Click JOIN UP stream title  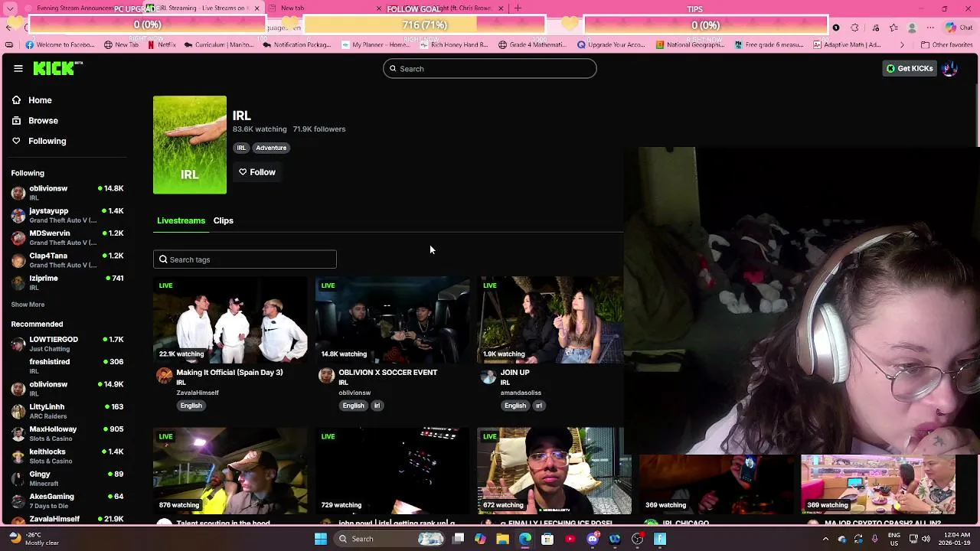pyautogui.click(x=514, y=373)
